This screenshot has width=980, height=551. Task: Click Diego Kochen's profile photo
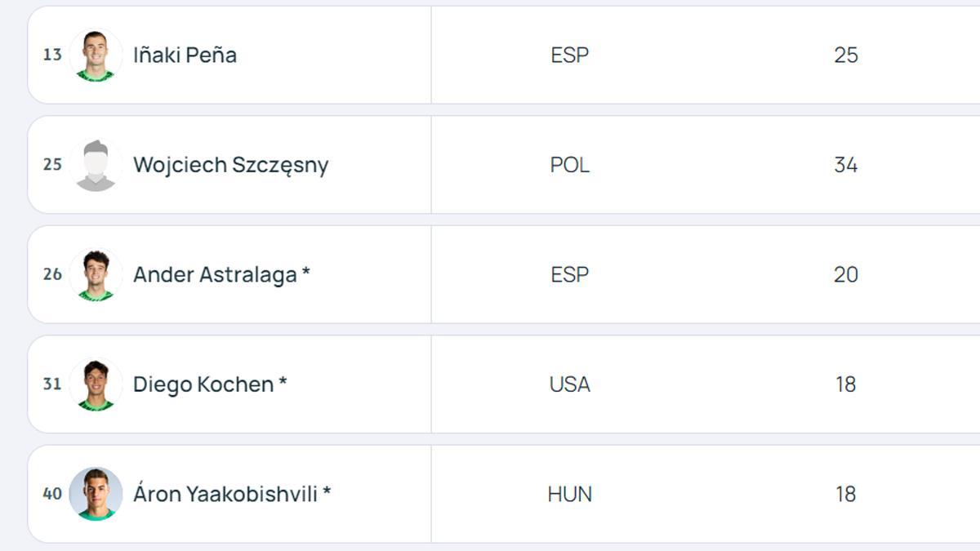96,384
